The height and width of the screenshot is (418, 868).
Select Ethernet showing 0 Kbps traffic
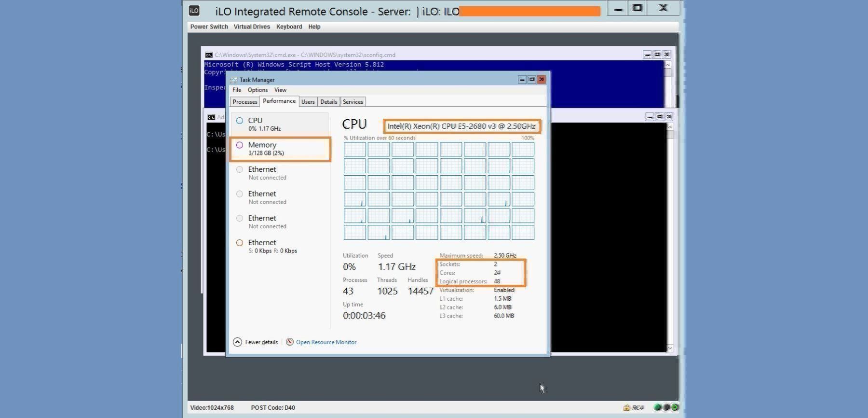click(280, 246)
